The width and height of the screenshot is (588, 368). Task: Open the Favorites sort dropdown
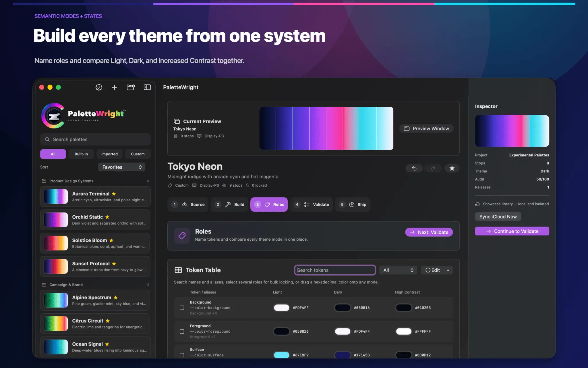point(122,167)
